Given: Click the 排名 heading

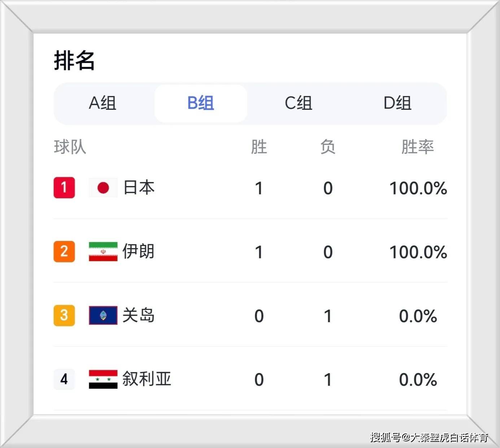Looking at the screenshot, I should [x=74, y=60].
